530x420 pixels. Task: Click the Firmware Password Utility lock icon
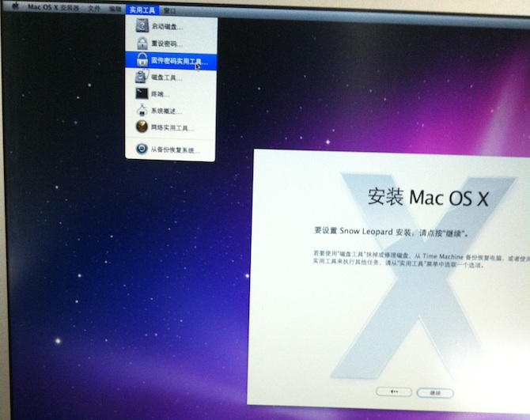141,60
